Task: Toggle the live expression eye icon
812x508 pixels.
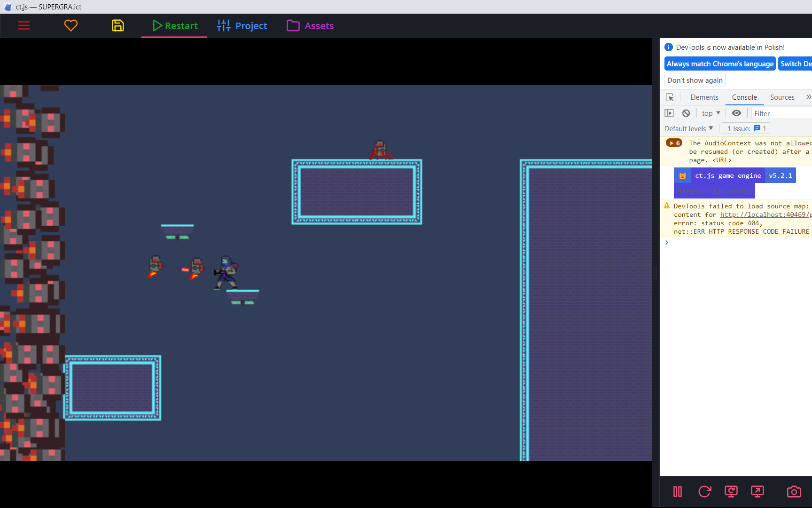Action: pos(736,113)
